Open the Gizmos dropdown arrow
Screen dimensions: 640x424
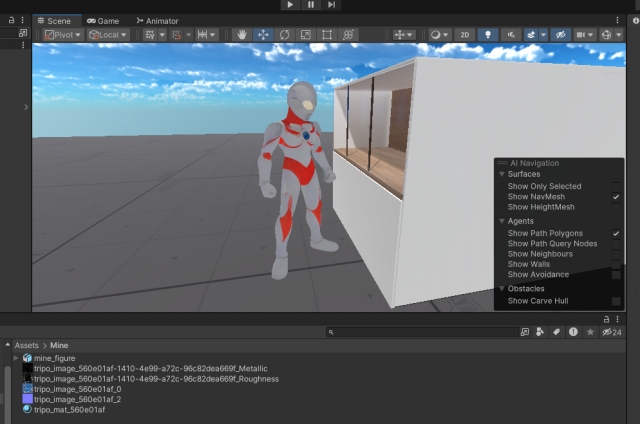point(619,35)
